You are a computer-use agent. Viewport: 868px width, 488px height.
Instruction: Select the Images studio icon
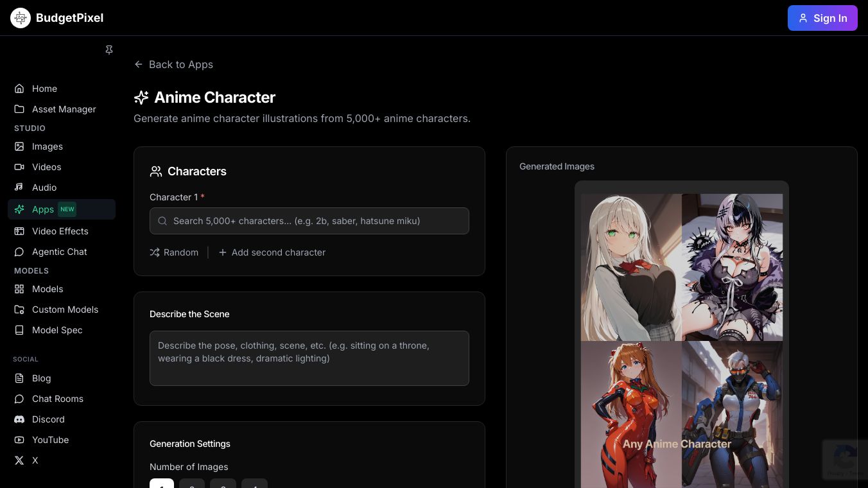[x=19, y=146]
